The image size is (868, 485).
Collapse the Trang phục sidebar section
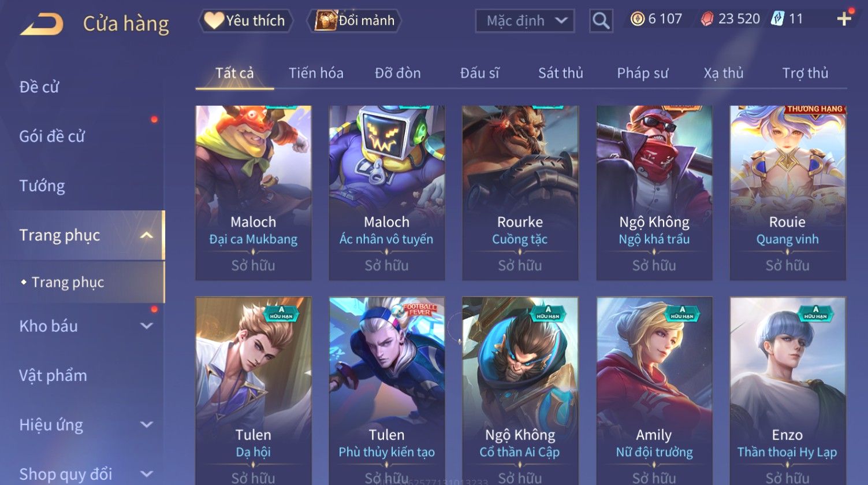point(147,235)
